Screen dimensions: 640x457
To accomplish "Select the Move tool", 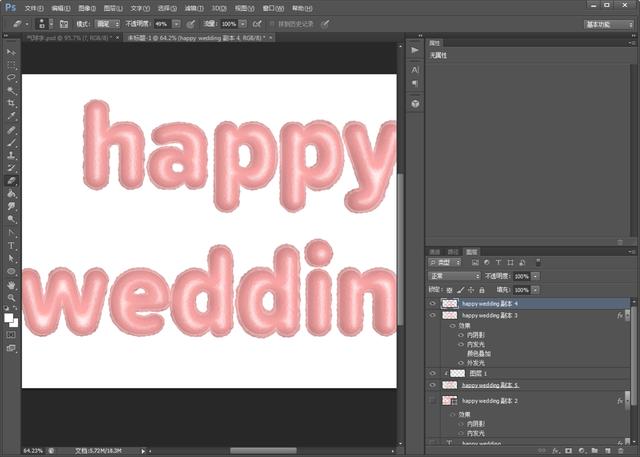I will click(11, 52).
